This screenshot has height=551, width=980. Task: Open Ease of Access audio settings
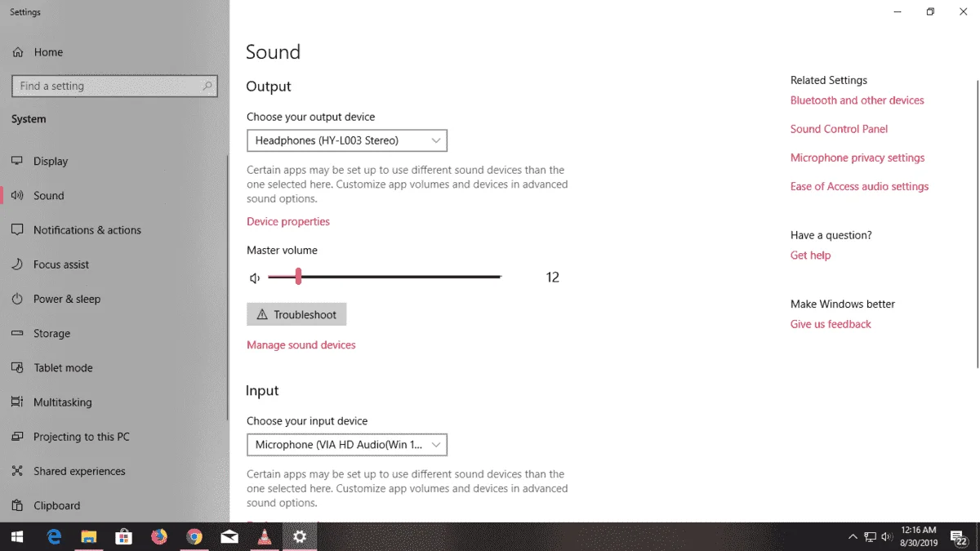859,186
